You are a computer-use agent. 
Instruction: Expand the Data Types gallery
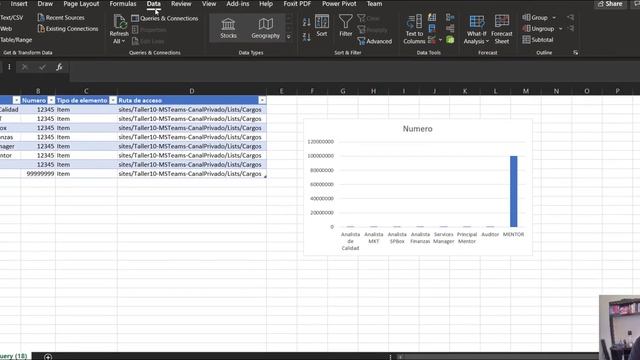[x=289, y=37]
